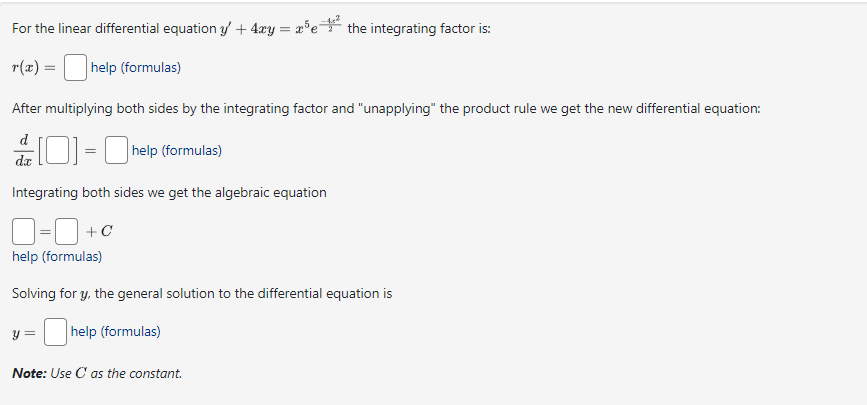
Task: Click the + C constant term
Action: (x=100, y=232)
